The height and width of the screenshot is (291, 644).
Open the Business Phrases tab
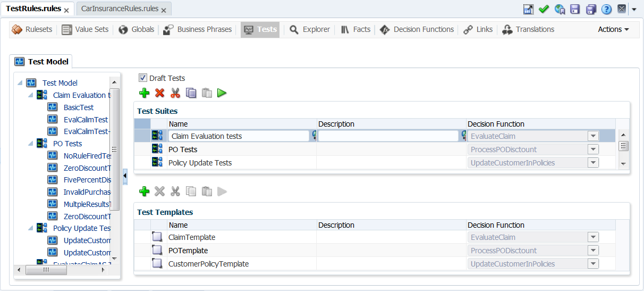[x=198, y=29]
